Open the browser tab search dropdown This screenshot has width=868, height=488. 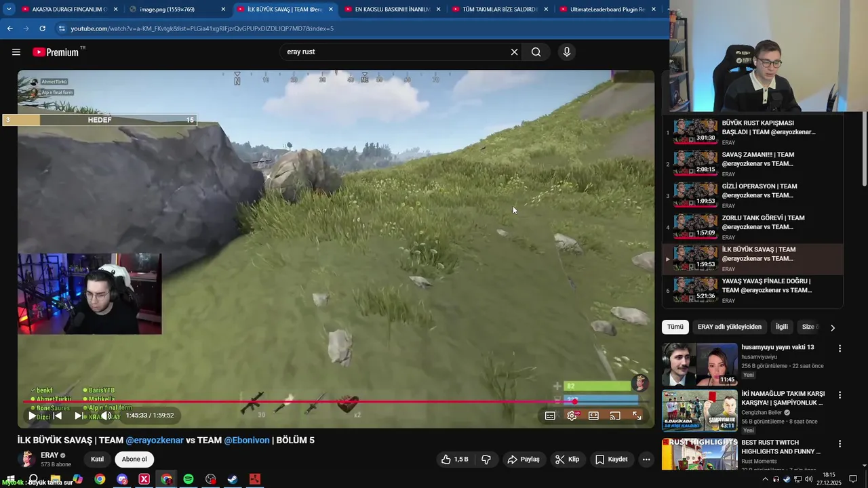8,9
